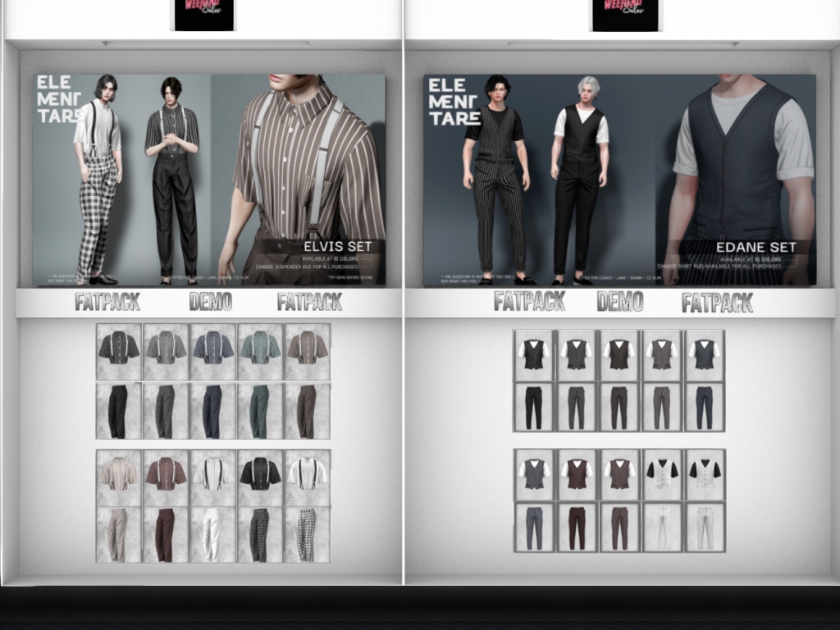840x630 pixels.
Task: Click the DEMO button under Elvis Set
Action: [210, 301]
